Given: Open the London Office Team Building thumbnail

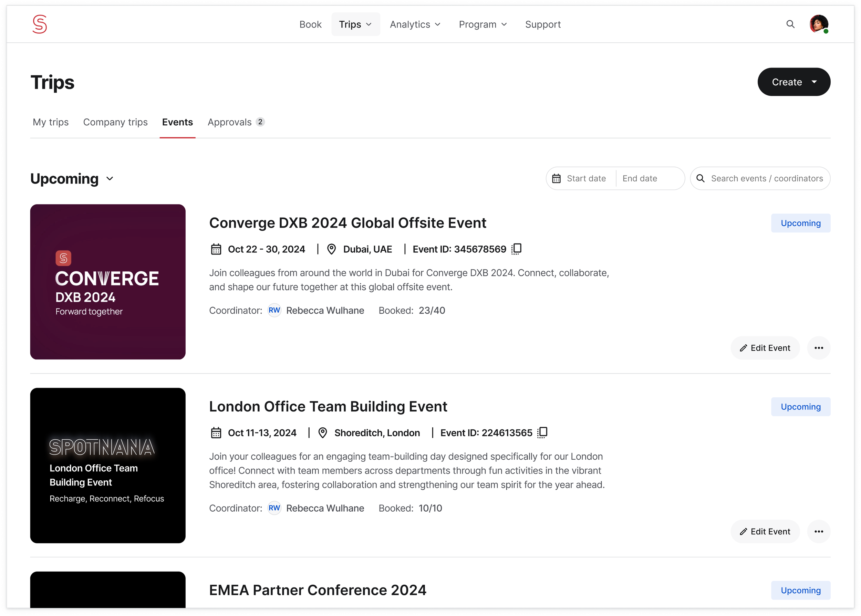Looking at the screenshot, I should pos(108,466).
